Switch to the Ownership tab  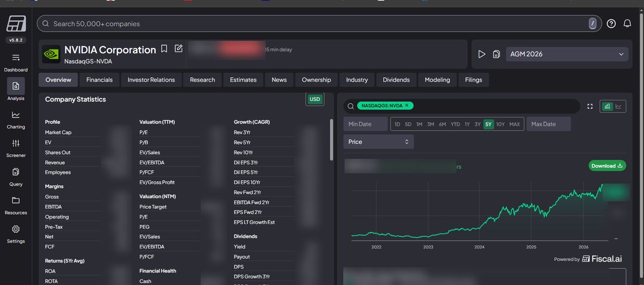point(316,80)
